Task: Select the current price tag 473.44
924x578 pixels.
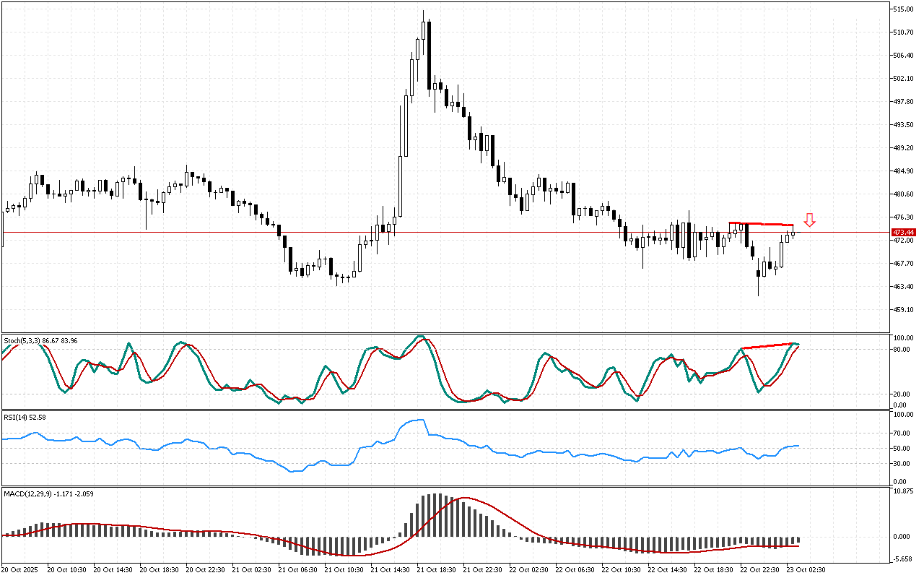Action: pyautogui.click(x=904, y=233)
